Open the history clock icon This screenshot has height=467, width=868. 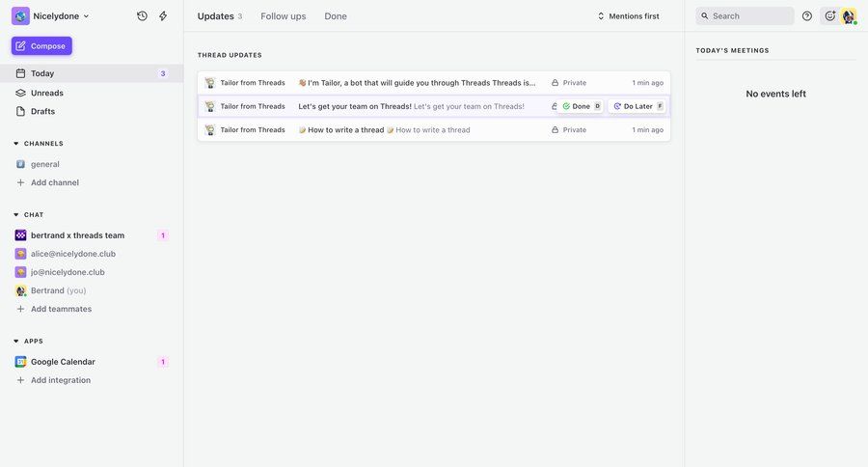coord(143,16)
